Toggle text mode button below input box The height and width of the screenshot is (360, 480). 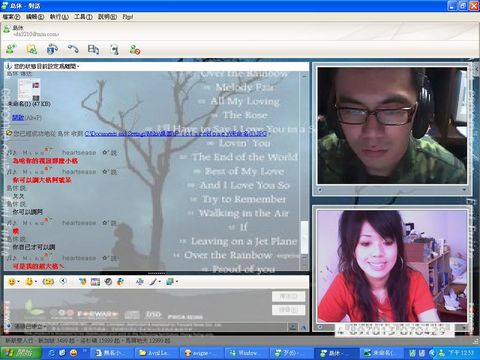point(303,327)
